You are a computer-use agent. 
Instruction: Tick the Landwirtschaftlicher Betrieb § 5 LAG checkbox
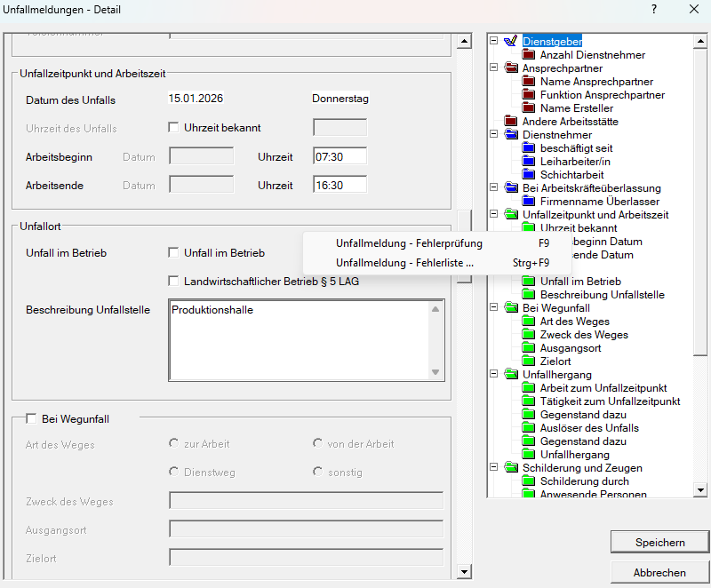click(174, 282)
